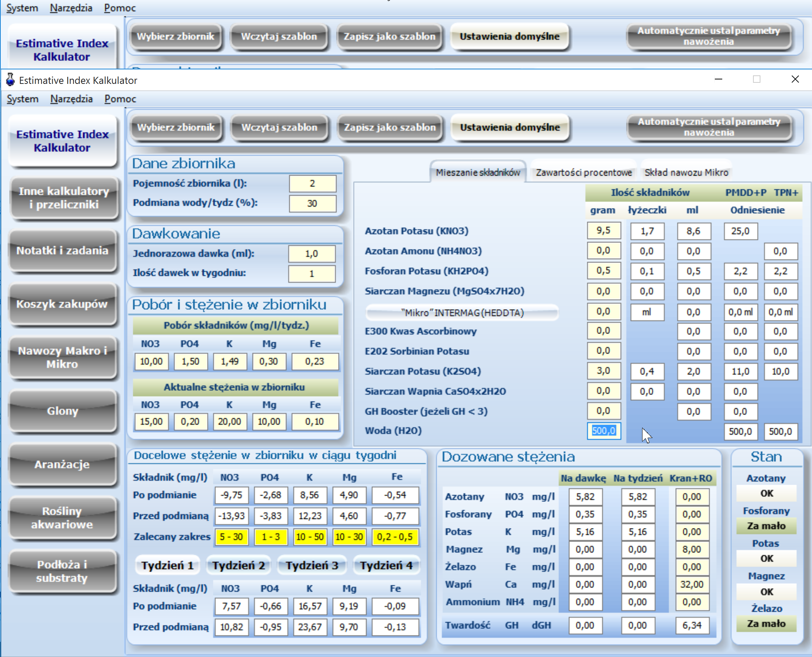Click the ml field for Siarczan Potasu (K2SO4)

tap(694, 372)
